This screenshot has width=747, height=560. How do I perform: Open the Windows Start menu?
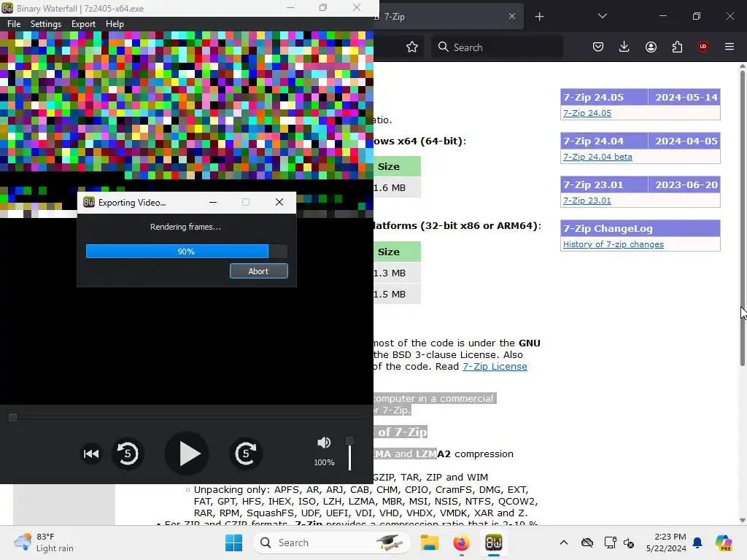click(x=233, y=542)
